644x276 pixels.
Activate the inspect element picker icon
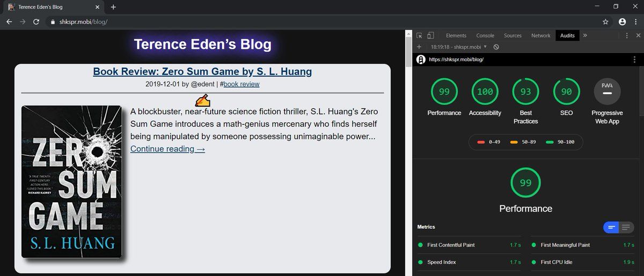click(420, 35)
